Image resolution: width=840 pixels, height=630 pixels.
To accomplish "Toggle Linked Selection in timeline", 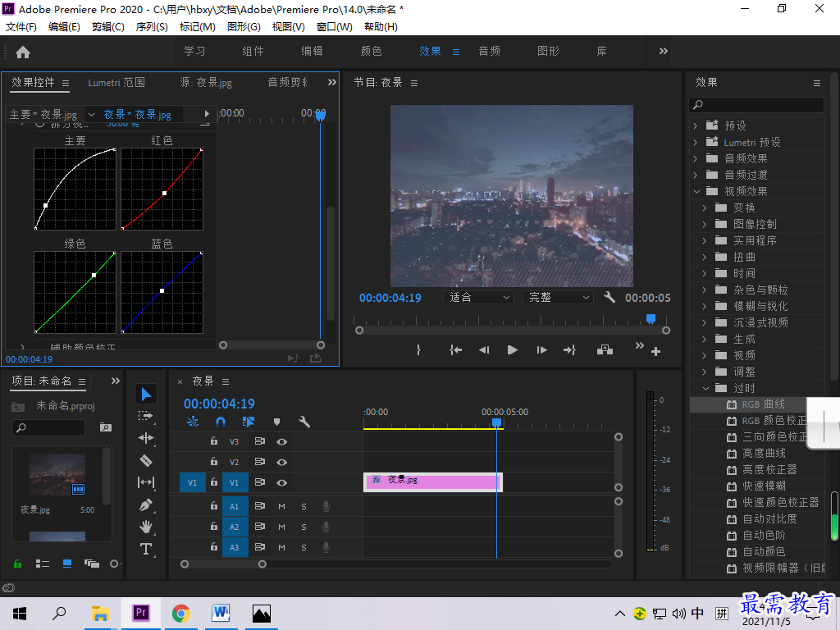I will (x=248, y=422).
